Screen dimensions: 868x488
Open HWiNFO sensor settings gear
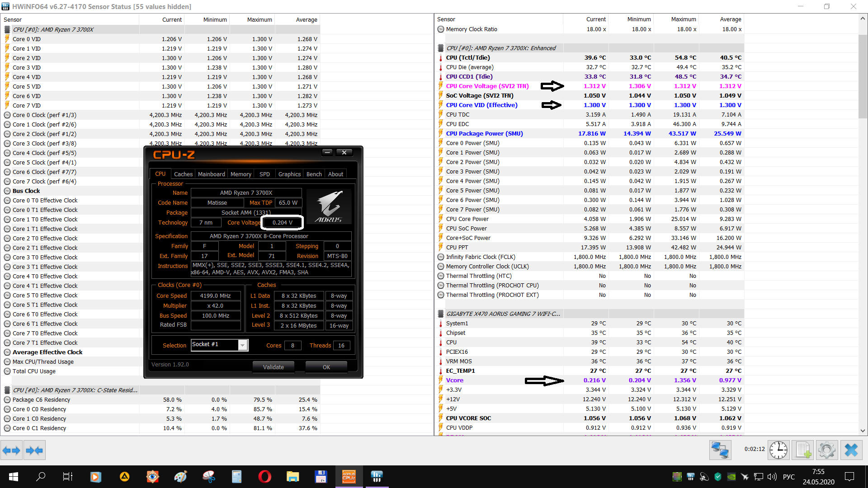coord(827,450)
